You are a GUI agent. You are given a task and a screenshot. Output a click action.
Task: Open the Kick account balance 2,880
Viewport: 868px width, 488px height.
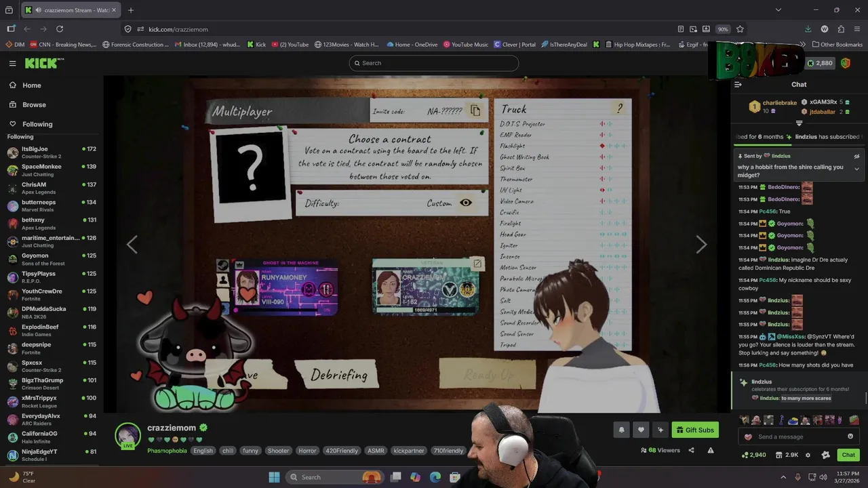819,63
